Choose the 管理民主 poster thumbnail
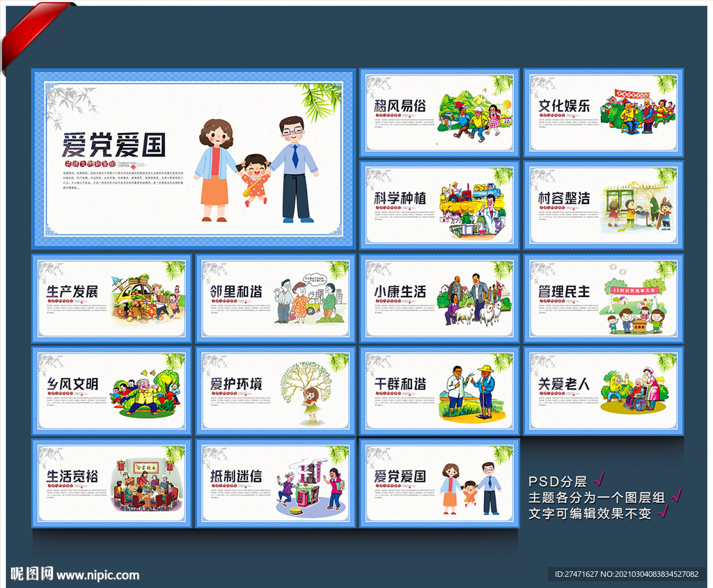The width and height of the screenshot is (713, 588). [604, 299]
